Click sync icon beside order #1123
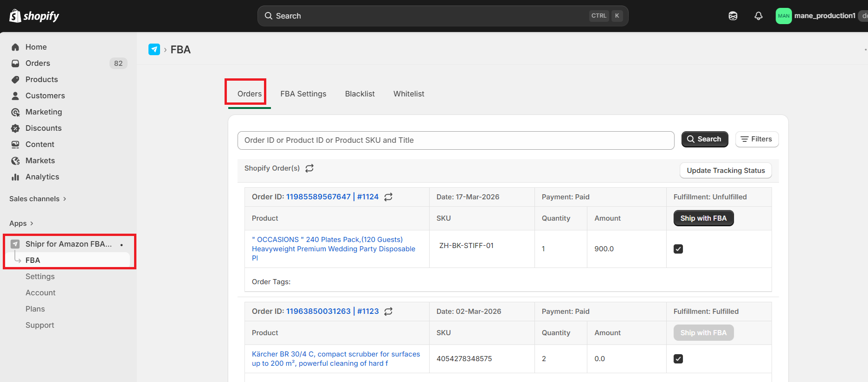 coord(388,312)
